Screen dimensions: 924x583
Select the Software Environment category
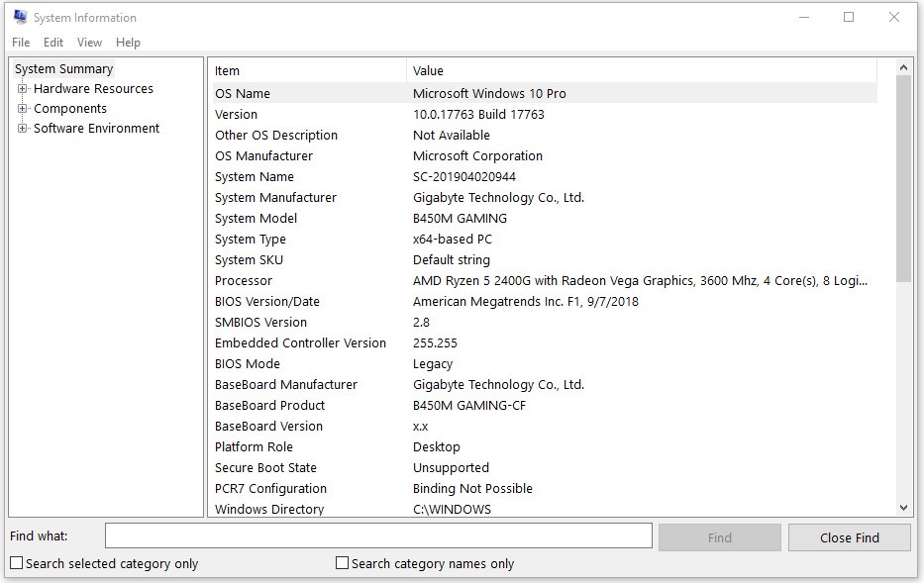pyautogui.click(x=96, y=129)
